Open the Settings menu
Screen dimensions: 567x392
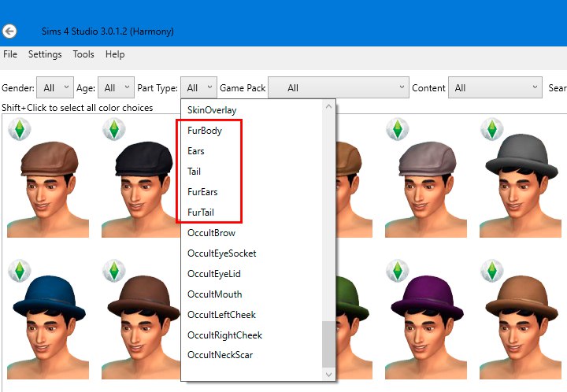(x=45, y=54)
